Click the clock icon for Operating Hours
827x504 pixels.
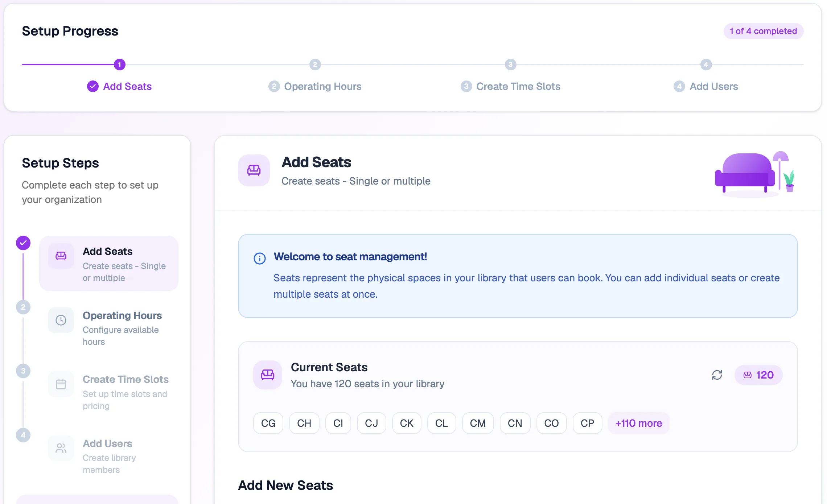(61, 320)
